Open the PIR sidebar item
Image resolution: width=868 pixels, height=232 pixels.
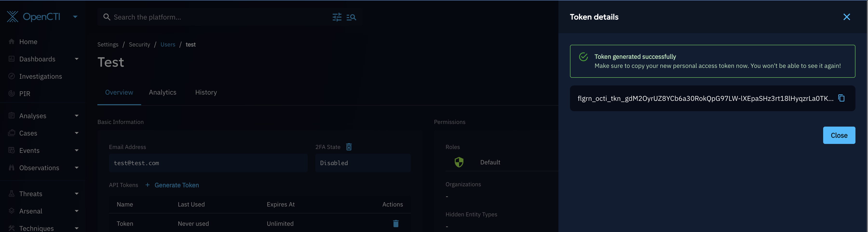tap(25, 93)
